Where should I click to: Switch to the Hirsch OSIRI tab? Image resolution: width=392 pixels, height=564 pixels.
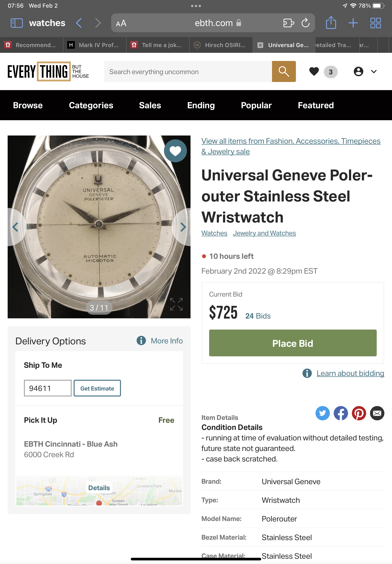click(x=221, y=45)
